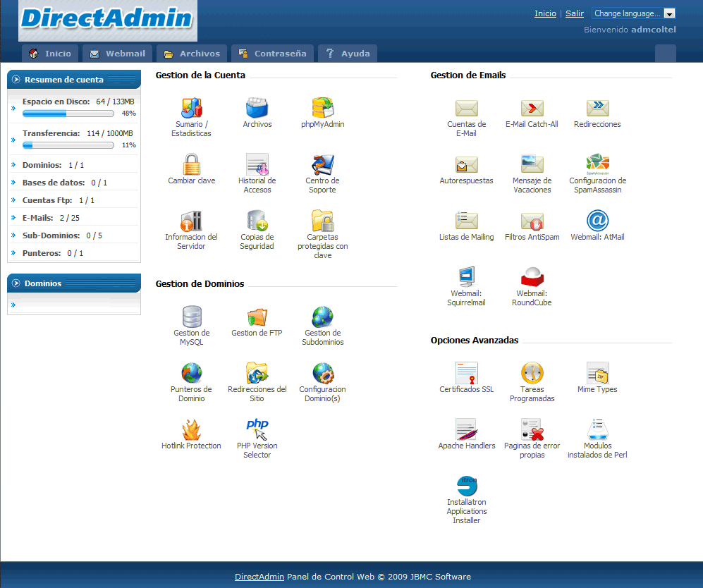
Task: Click the Transferencia usage bar
Action: pos(68,145)
